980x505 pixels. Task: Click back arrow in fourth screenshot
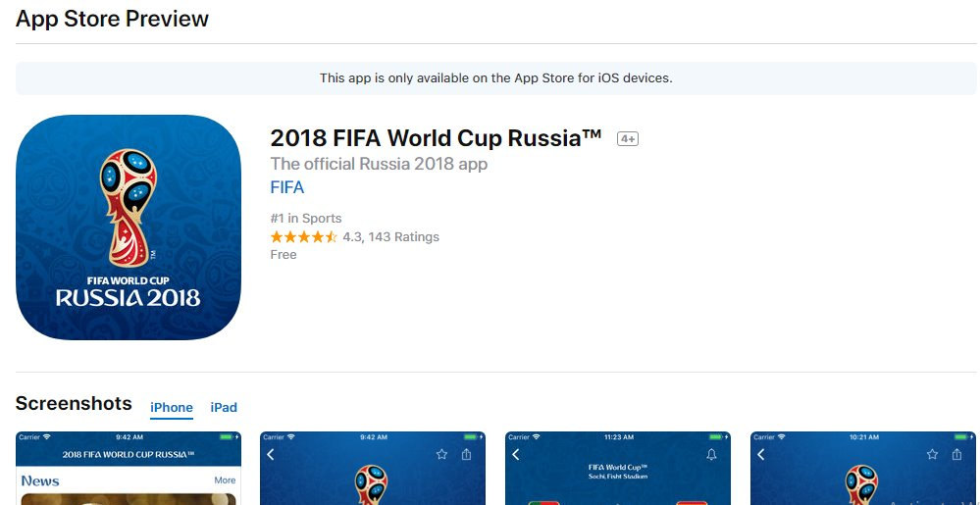pyautogui.click(x=761, y=454)
